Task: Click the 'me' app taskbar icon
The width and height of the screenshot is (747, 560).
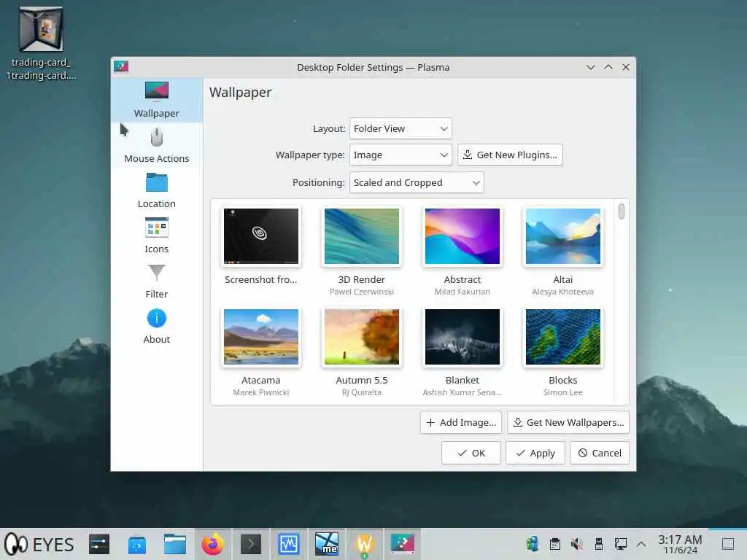Action: (x=326, y=544)
